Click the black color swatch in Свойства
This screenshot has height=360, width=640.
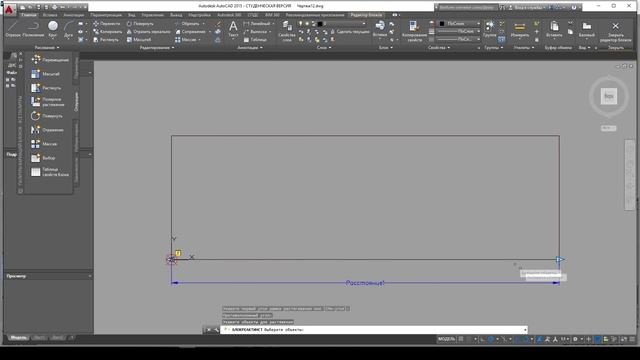(442, 24)
